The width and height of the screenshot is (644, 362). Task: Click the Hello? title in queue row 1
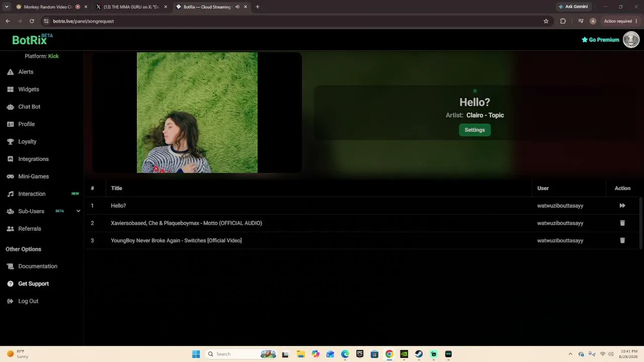tap(118, 206)
